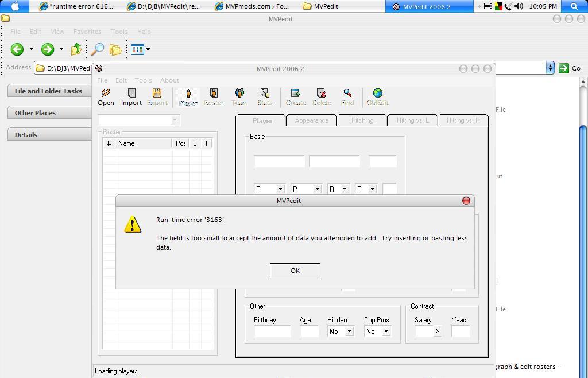Open the Tools menu in MVPedit 2006.2

click(143, 80)
